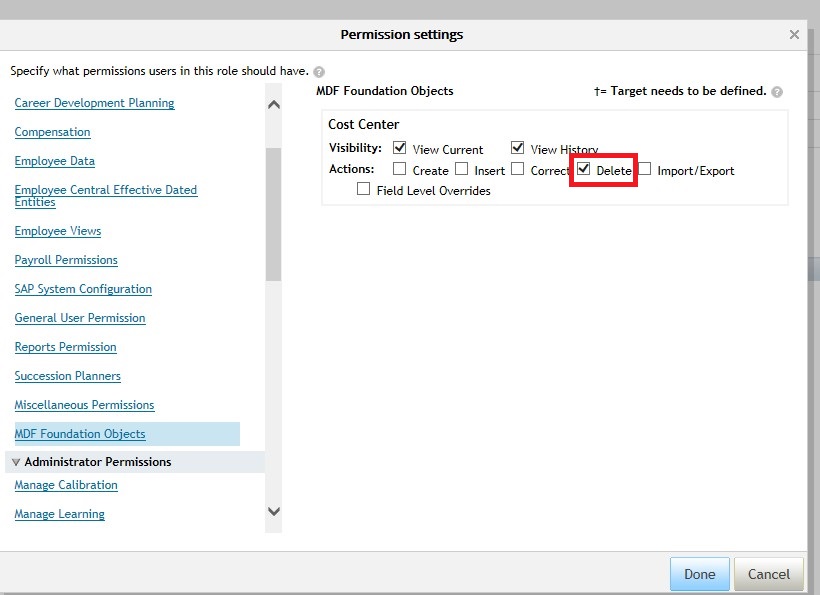The height and width of the screenshot is (595, 820).
Task: Click the scroll down arrow in sidebar
Action: (x=274, y=511)
